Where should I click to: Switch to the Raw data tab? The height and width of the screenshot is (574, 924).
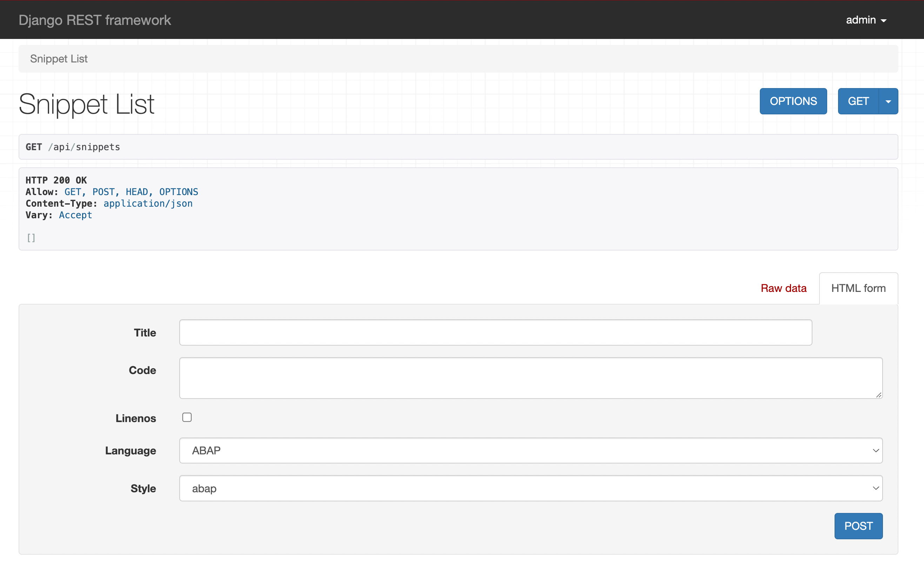coord(783,288)
